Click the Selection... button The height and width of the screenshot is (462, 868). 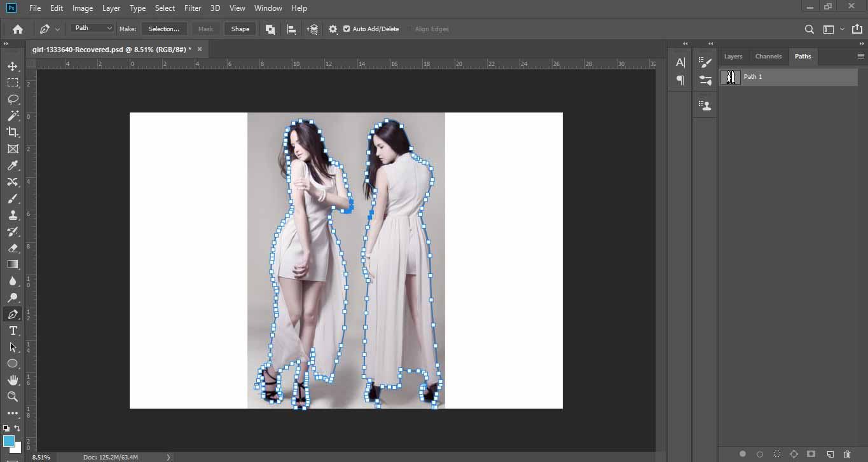pyautogui.click(x=164, y=29)
